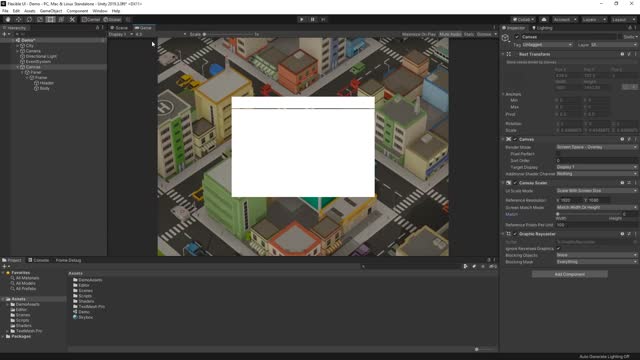
Task: Switch to the Lighting tab
Action: point(542,28)
